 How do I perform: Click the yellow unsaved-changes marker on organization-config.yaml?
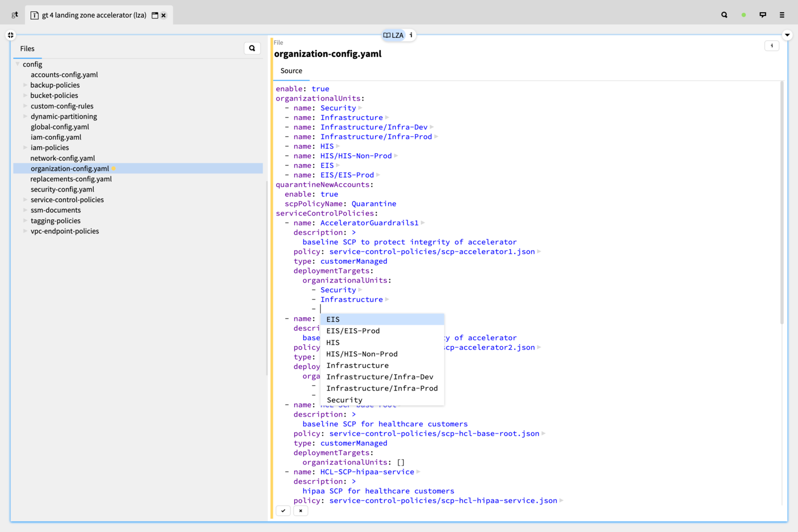[113, 169]
